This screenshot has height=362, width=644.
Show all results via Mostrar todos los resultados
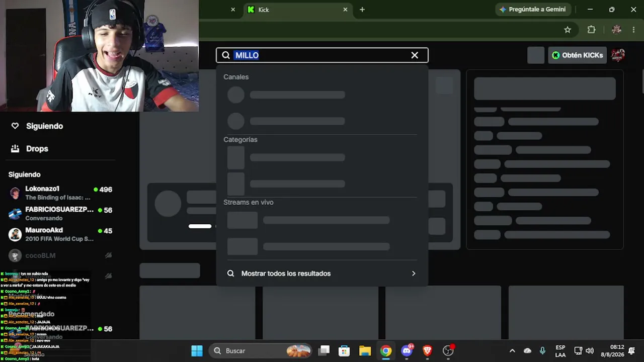pos(322,274)
